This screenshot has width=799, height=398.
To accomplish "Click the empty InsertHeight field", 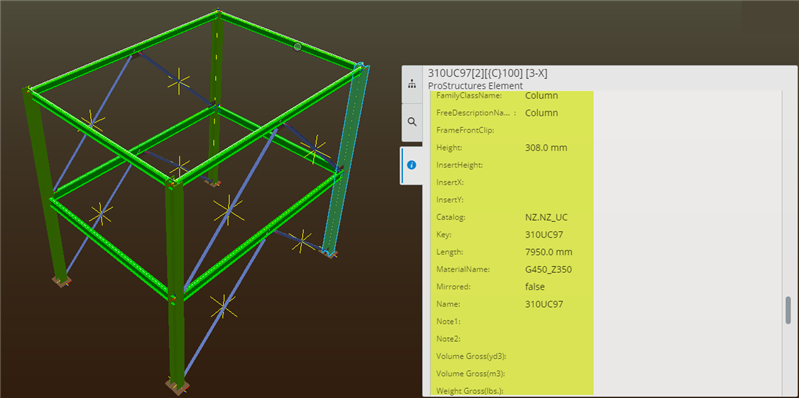I will pyautogui.click(x=558, y=165).
